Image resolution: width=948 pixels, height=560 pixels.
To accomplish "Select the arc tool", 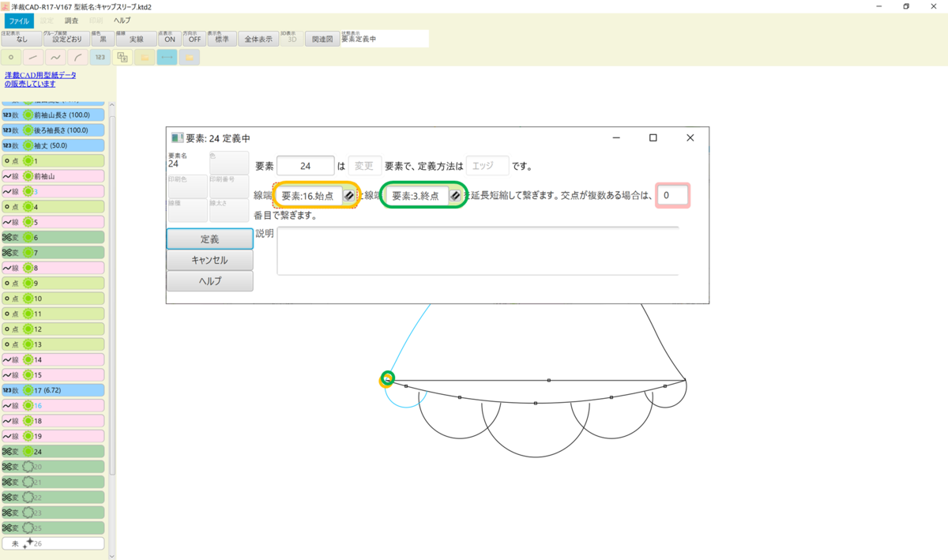I will click(77, 57).
